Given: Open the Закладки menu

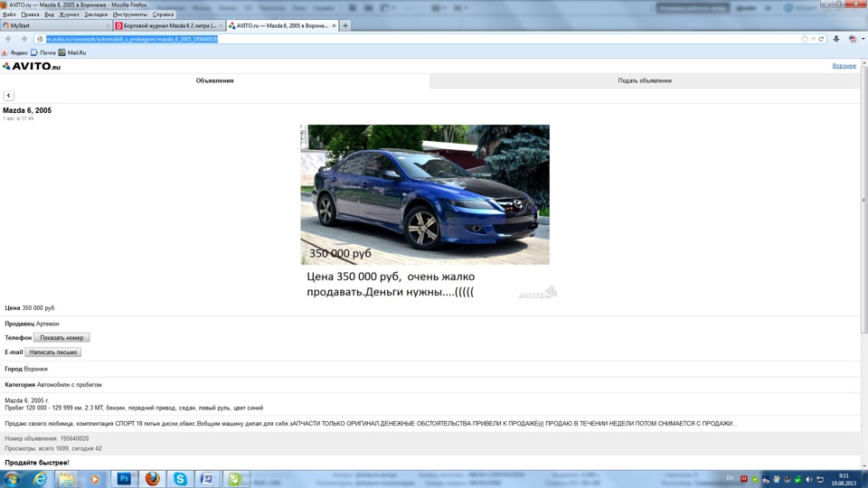Looking at the screenshot, I should (x=96, y=14).
